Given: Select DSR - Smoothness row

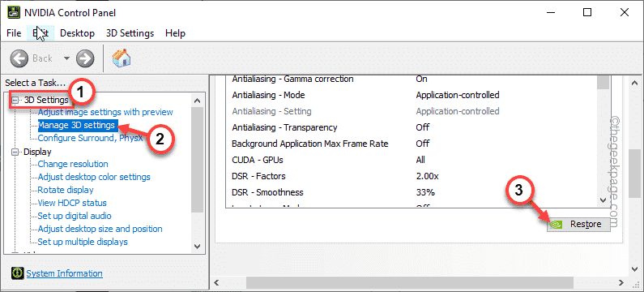Looking at the screenshot, I should click(x=412, y=192).
